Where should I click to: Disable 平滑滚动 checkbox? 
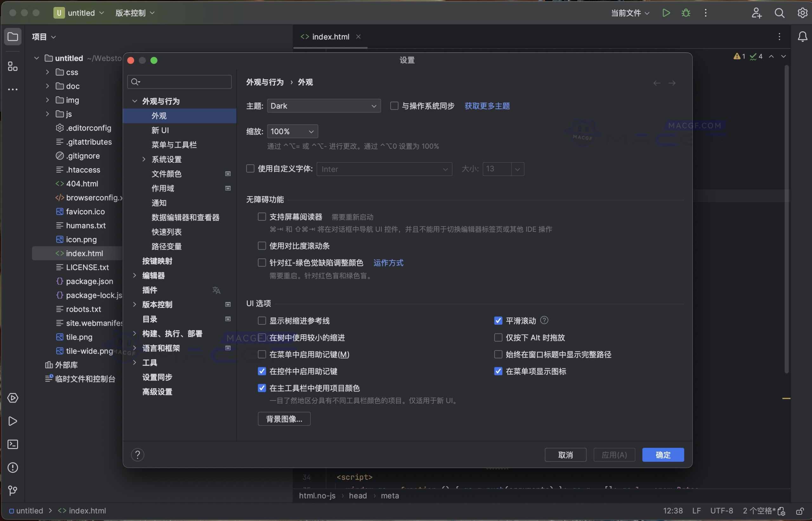pos(498,320)
